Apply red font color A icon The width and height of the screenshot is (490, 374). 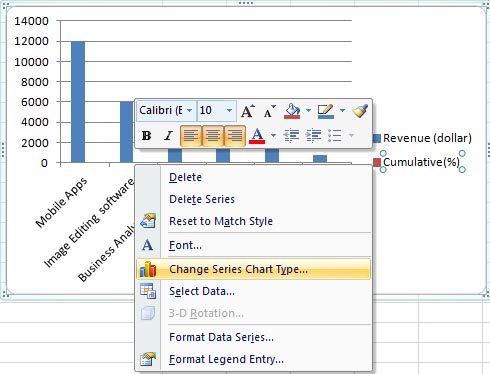pos(257,136)
